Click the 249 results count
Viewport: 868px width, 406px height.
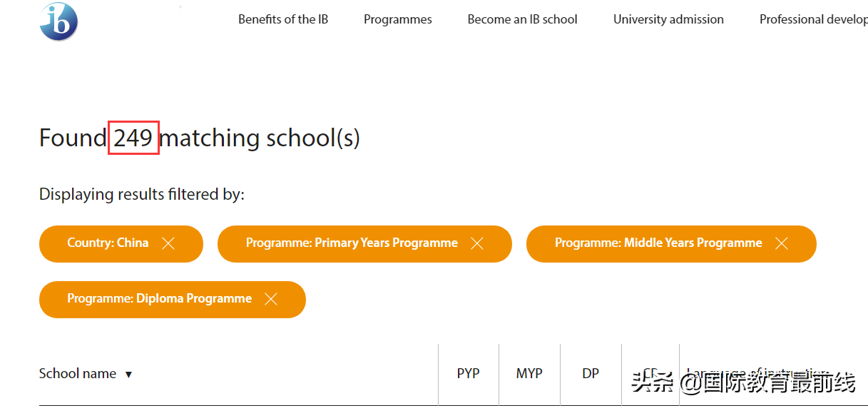coord(133,138)
